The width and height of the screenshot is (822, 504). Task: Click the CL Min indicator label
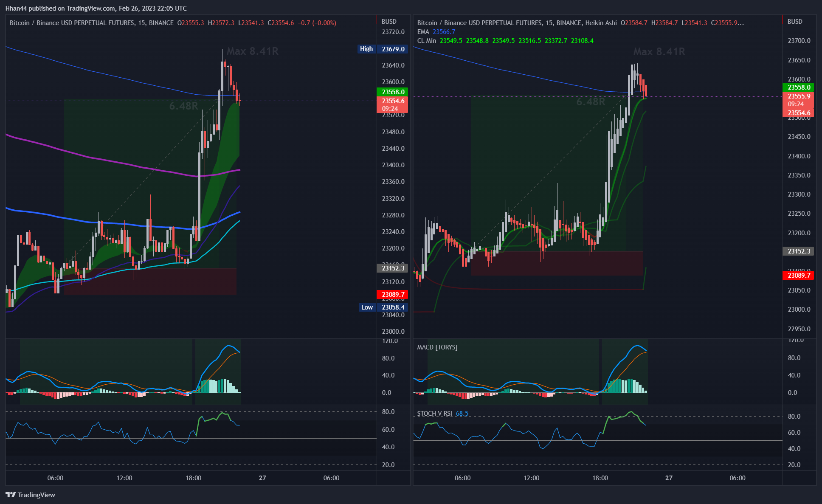[x=426, y=41]
